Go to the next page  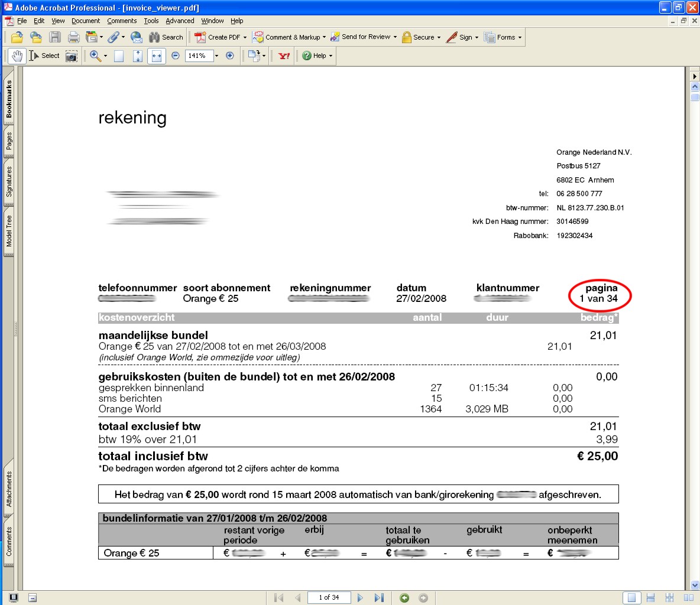(x=360, y=598)
